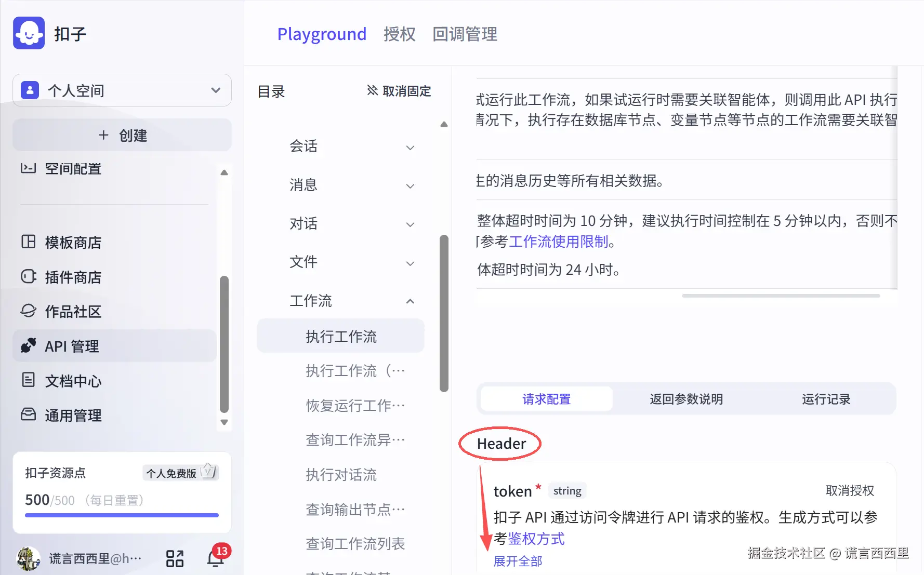
Task: Open the 鉴权方式 link
Action: click(536, 539)
